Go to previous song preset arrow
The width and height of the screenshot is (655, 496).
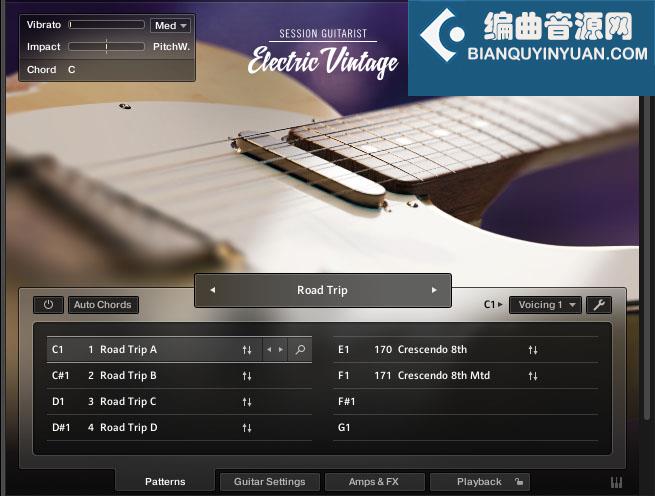[x=213, y=290]
